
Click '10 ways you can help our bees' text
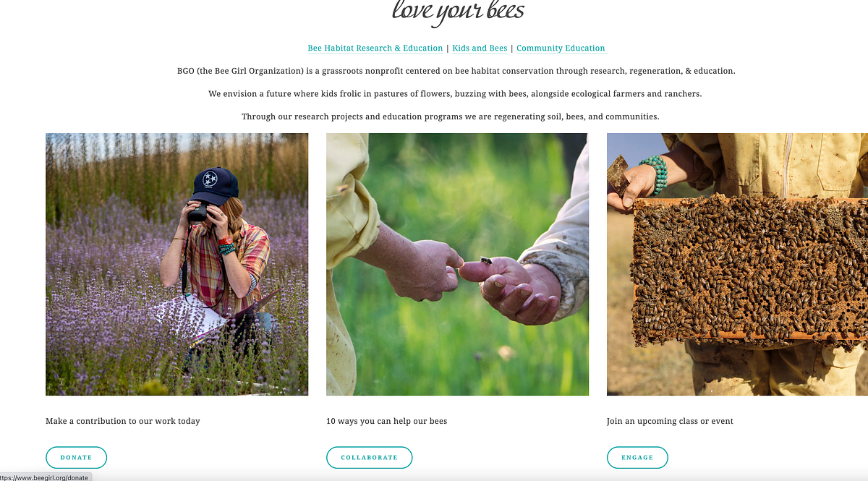(387, 421)
